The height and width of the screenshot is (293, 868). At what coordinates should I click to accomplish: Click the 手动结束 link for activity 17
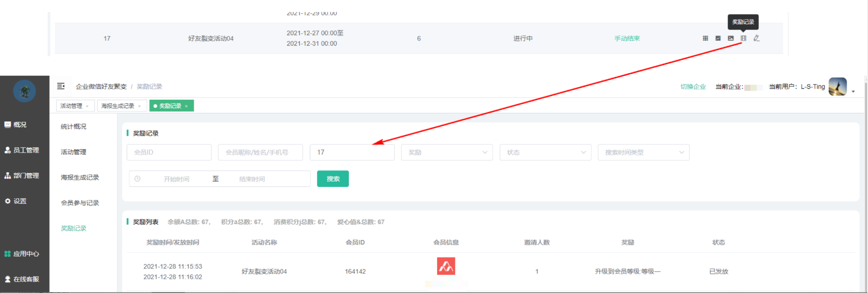point(627,38)
